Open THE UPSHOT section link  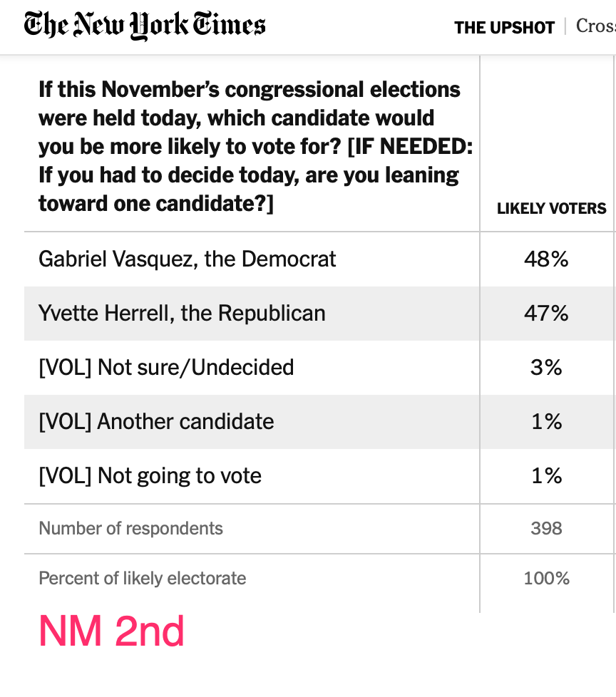click(x=504, y=28)
